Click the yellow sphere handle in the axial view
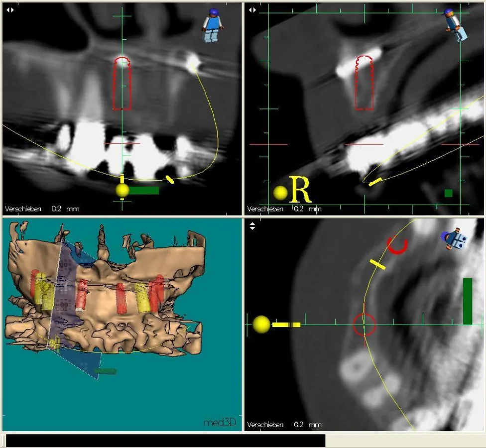Viewport: 486px width, 448px height. pyautogui.click(x=261, y=325)
